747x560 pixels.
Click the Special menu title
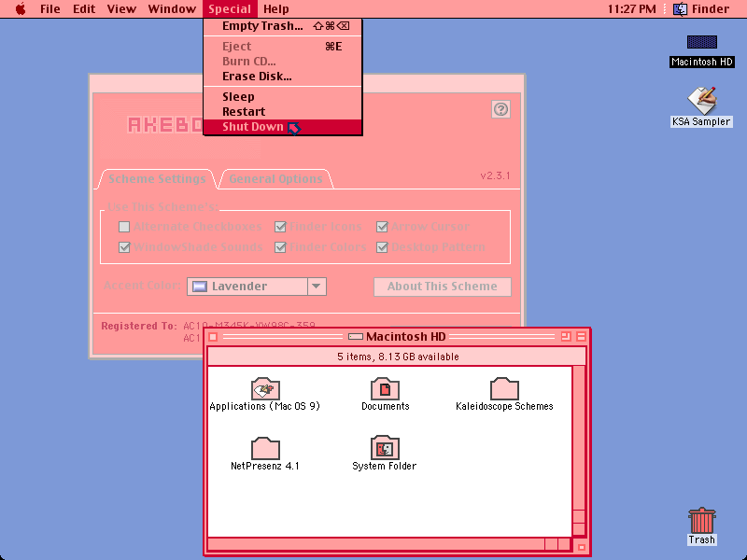230,8
